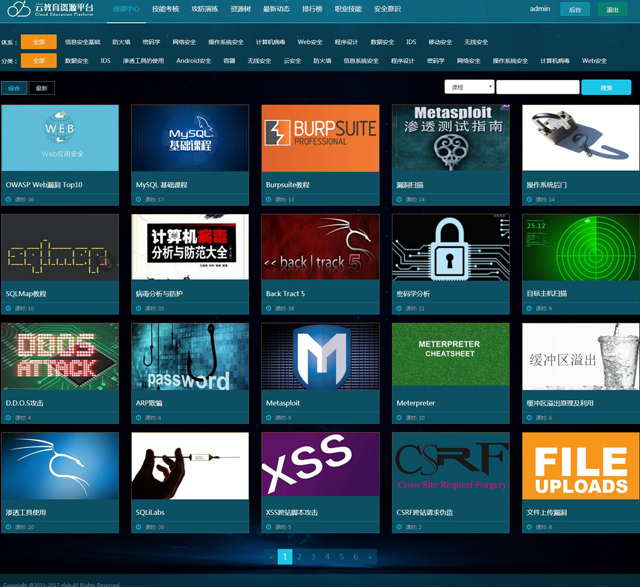The height and width of the screenshot is (587, 640).
Task: Open the sqlmap course thumbnail
Action: (x=60, y=247)
